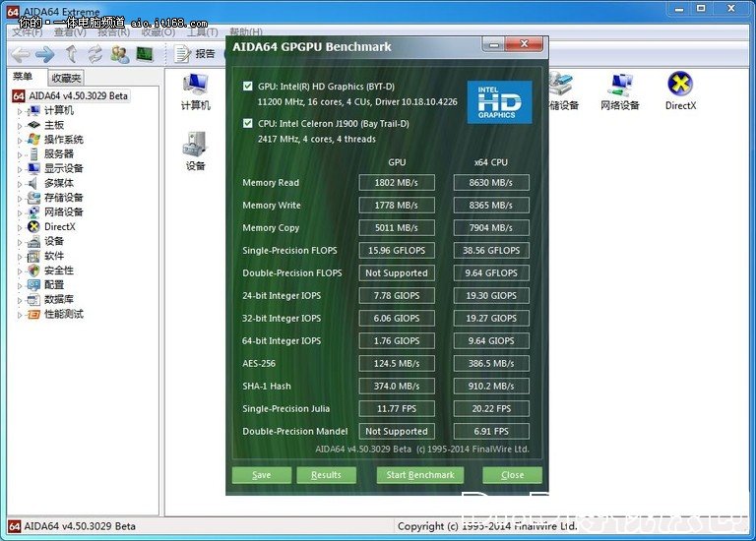The height and width of the screenshot is (541, 756).
Task: Click the Save button
Action: coord(261,475)
